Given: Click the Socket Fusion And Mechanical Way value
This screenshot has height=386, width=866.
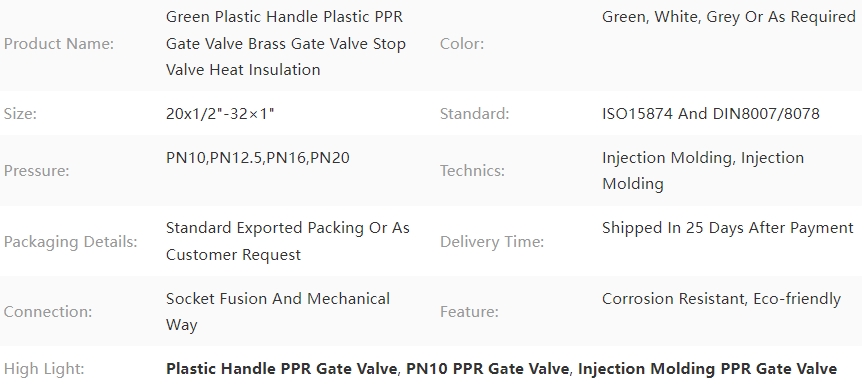Looking at the screenshot, I should point(278,311).
